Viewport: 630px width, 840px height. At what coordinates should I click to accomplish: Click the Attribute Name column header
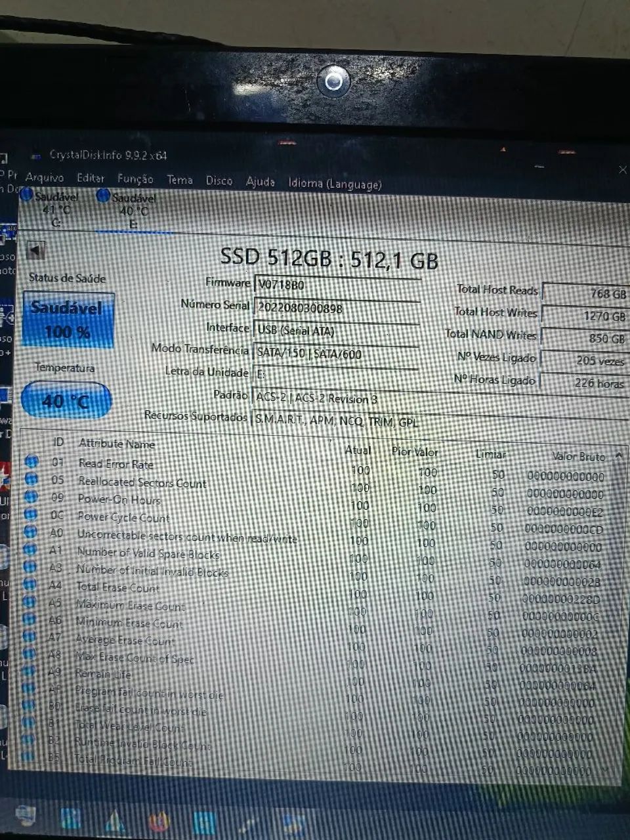(x=117, y=444)
